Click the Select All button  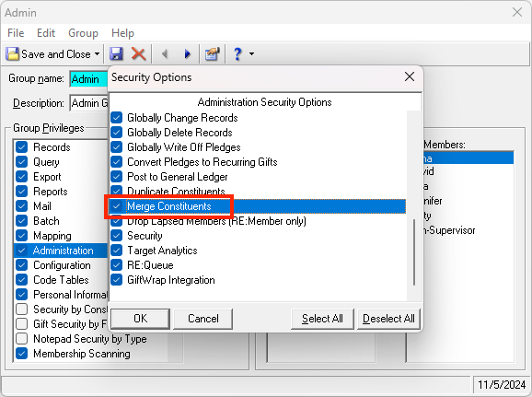[322, 319]
